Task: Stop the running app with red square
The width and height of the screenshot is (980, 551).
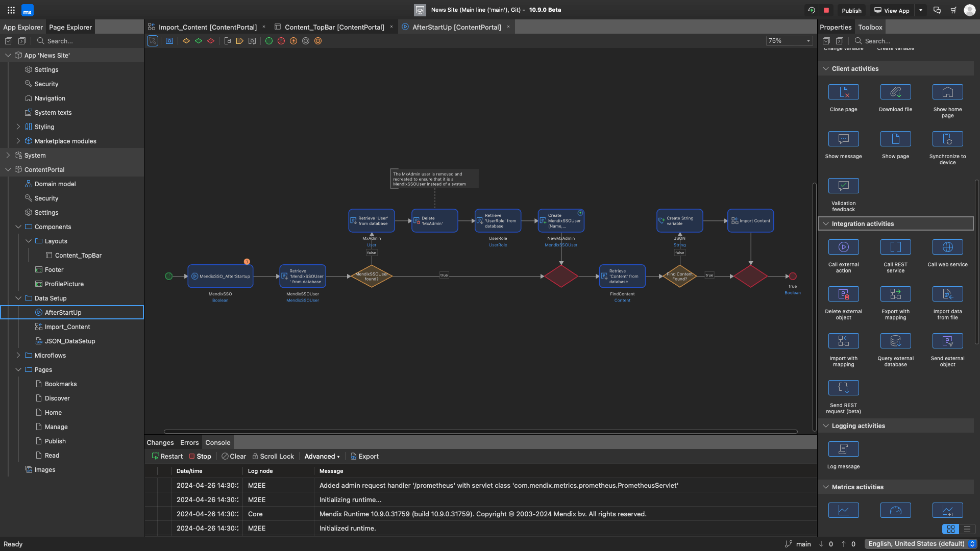Action: coord(826,10)
